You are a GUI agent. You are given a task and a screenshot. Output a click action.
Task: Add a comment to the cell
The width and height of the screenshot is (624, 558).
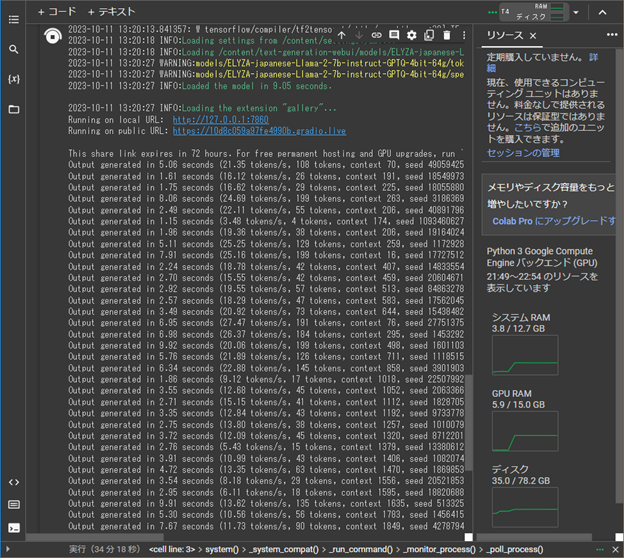coord(394,36)
